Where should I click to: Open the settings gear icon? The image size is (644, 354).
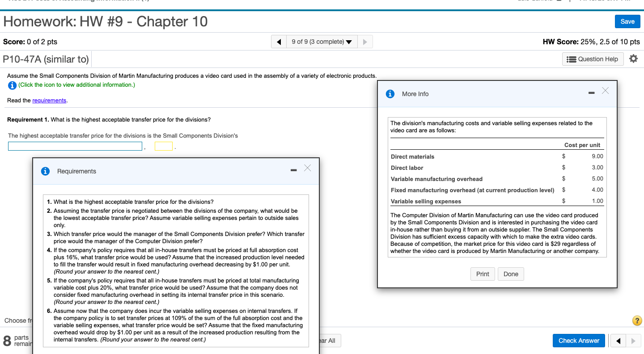click(x=633, y=59)
